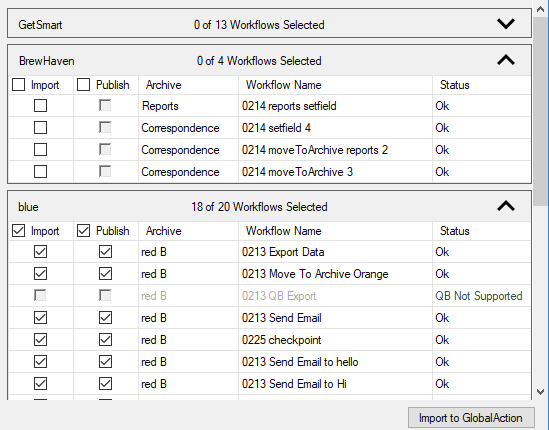Click the scrollbar up arrow
This screenshot has width=549, height=430.
tap(541, 9)
